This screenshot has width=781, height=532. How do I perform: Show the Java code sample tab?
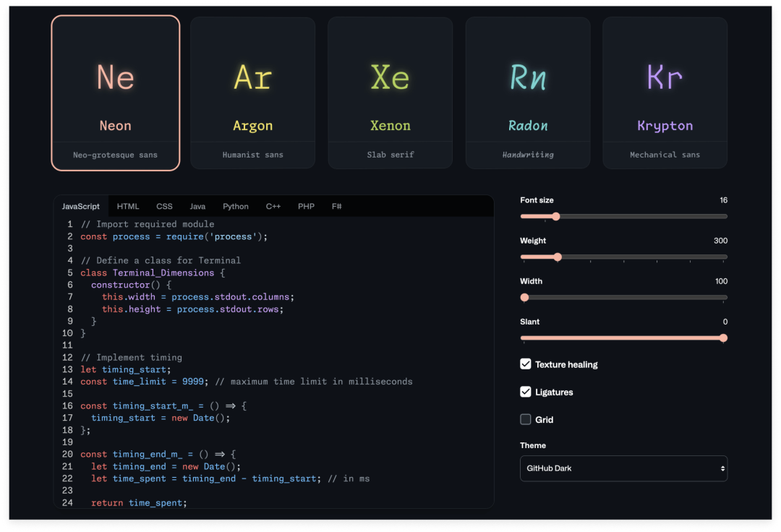[197, 206]
